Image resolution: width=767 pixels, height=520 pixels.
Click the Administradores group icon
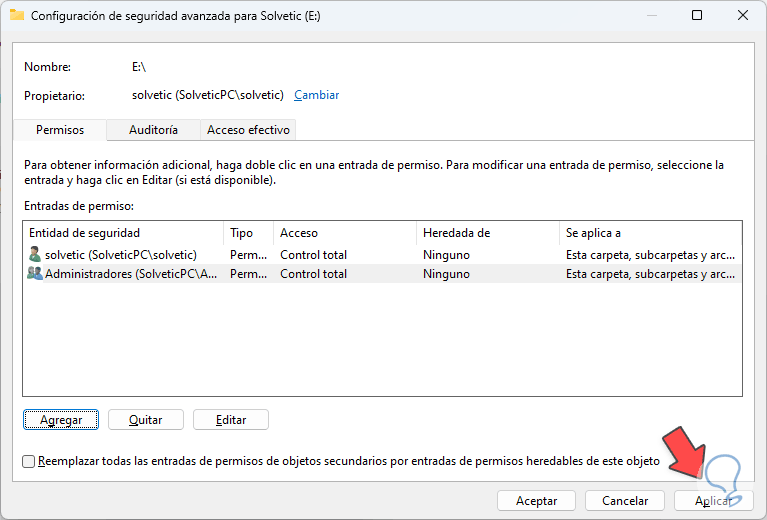(35, 273)
